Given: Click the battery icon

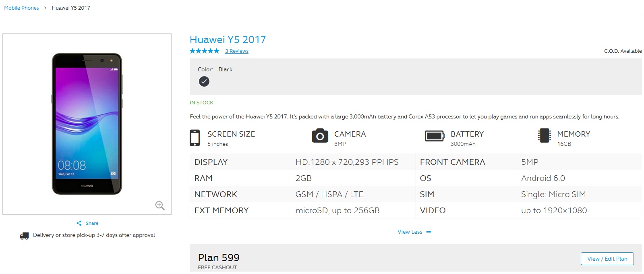Looking at the screenshot, I should (434, 136).
